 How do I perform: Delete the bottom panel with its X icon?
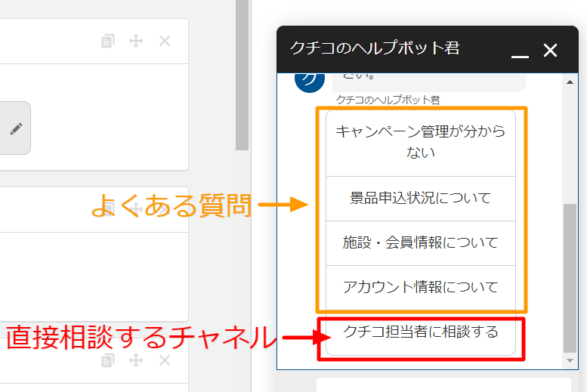click(x=165, y=360)
